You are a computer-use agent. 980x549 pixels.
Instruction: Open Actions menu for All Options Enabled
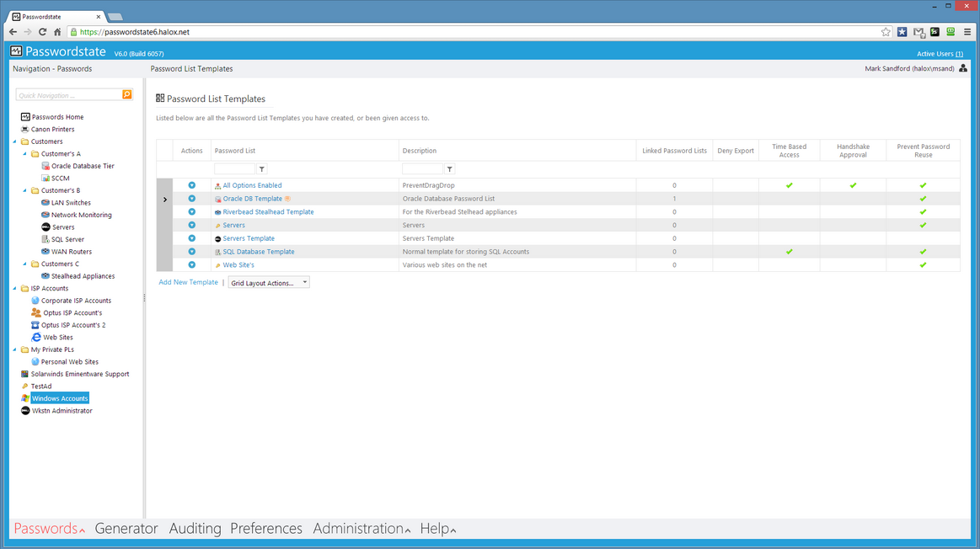tap(192, 185)
